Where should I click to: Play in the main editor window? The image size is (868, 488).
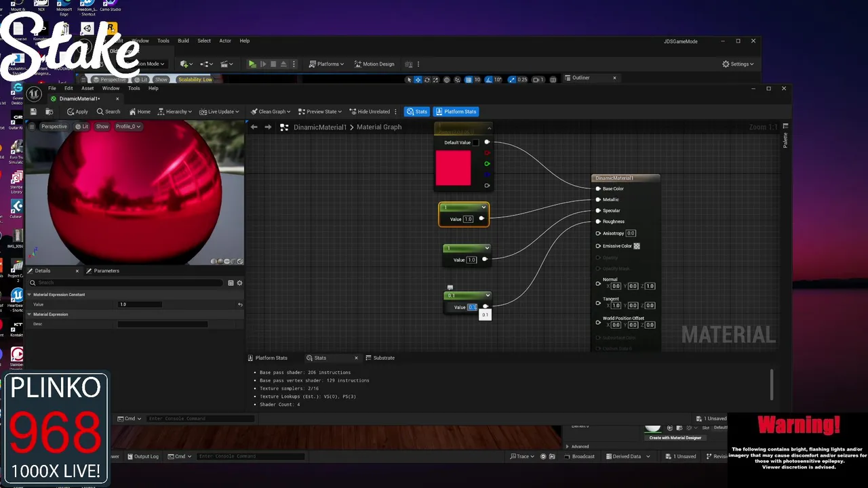pyautogui.click(x=252, y=64)
